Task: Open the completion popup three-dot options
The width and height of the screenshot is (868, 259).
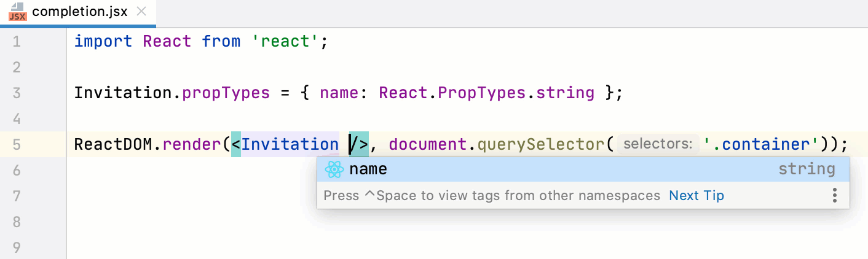Action: pyautogui.click(x=834, y=196)
